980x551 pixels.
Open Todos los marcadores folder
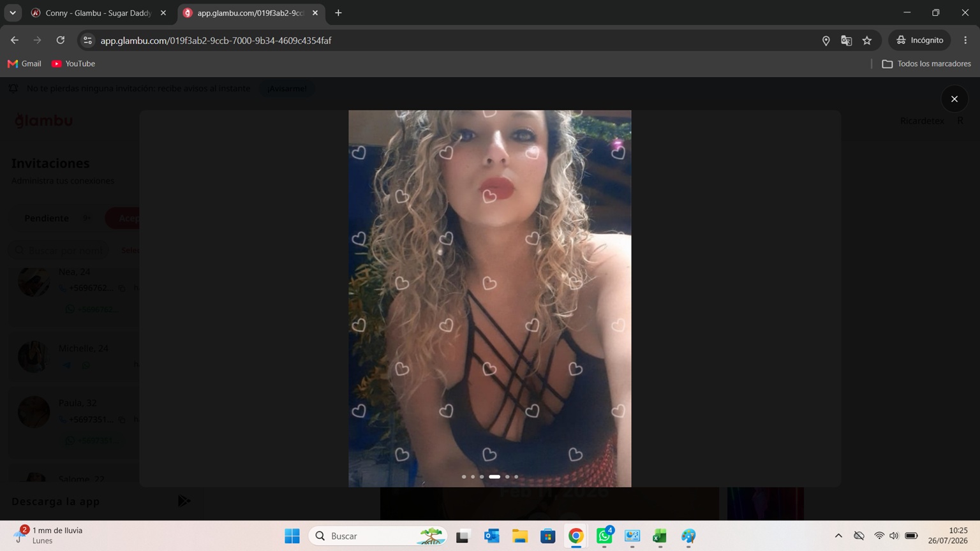point(926,64)
